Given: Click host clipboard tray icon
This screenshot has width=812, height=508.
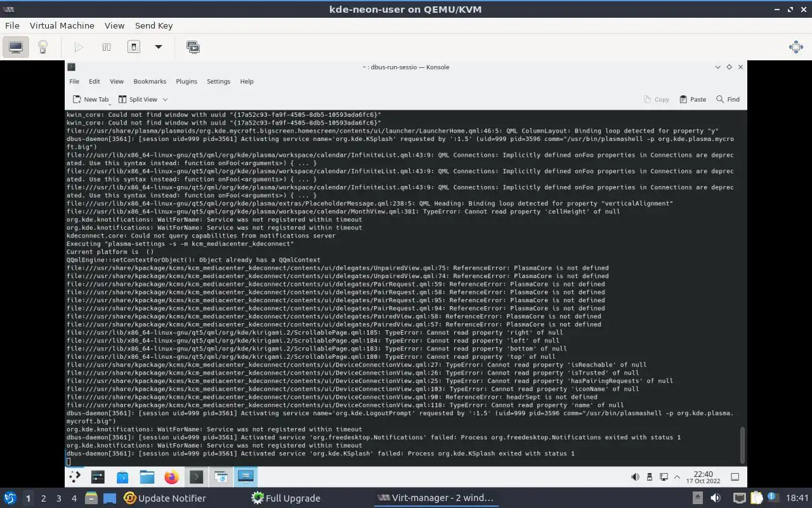Looking at the screenshot, I should coord(756,498).
